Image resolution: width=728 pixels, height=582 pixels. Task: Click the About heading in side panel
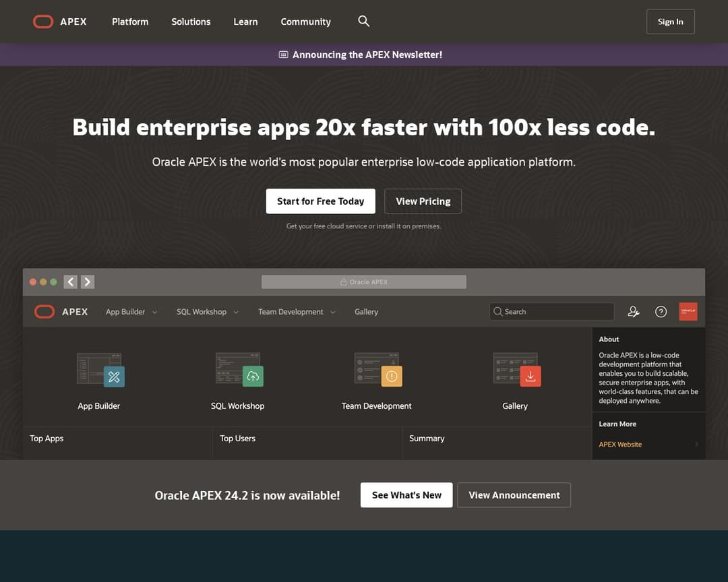click(x=609, y=339)
